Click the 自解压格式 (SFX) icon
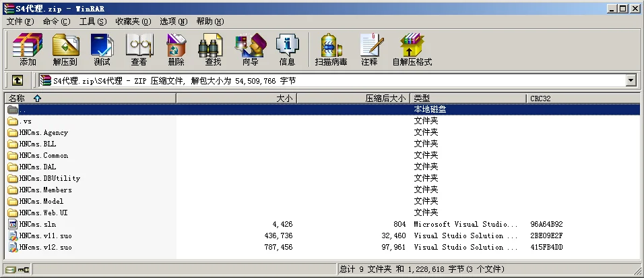Screen dimensions: 644x278 [412, 49]
